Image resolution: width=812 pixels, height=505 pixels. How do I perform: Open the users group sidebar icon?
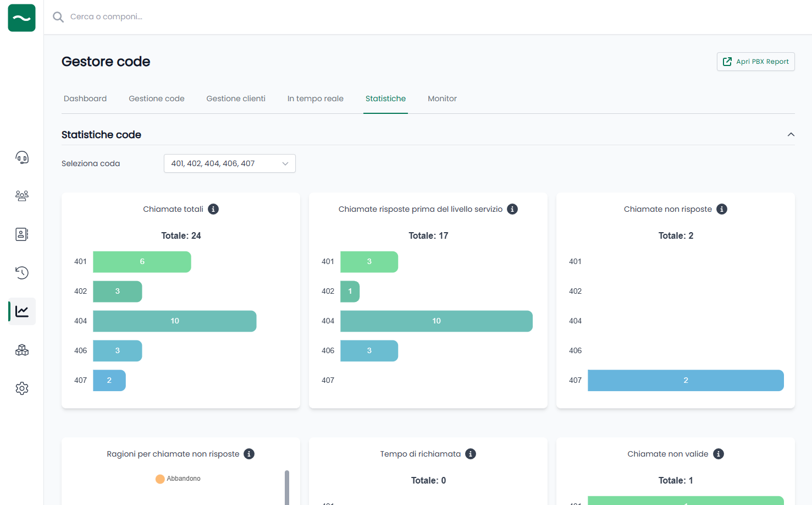pyautogui.click(x=22, y=196)
